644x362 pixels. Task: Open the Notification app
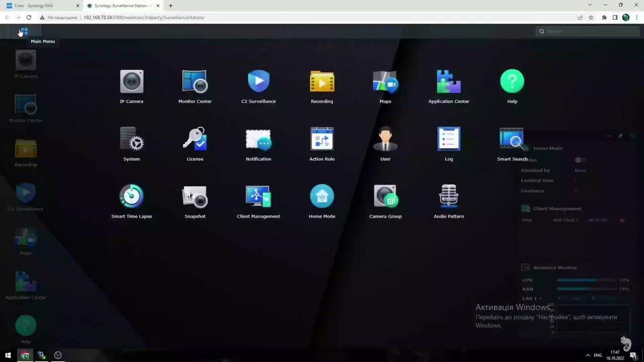coord(259,144)
